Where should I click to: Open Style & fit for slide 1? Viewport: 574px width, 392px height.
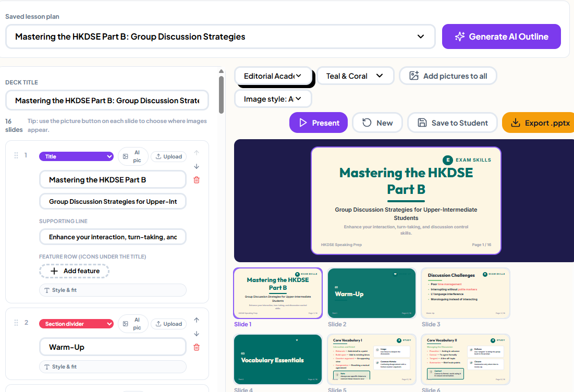tap(113, 290)
